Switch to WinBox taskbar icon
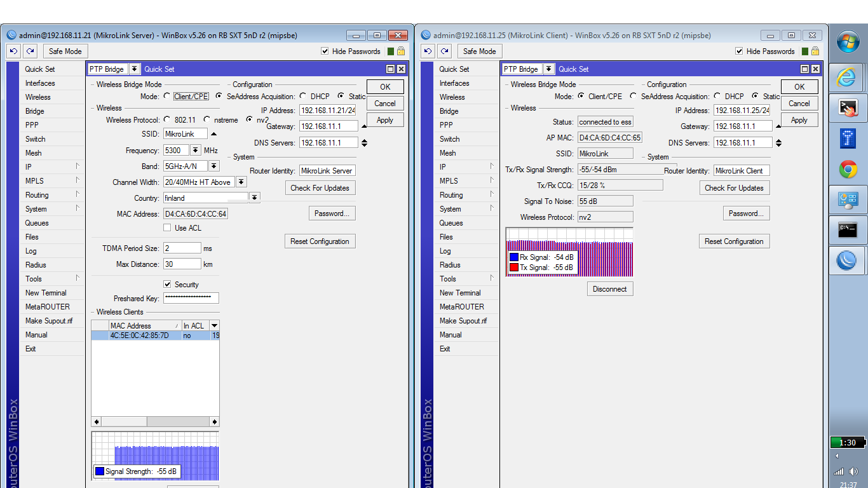This screenshot has width=868, height=488. tap(847, 261)
